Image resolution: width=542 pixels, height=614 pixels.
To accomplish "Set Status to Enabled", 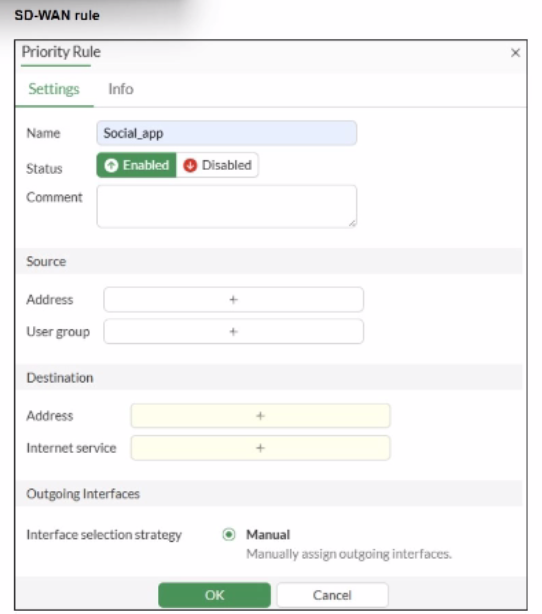I will coord(136,165).
